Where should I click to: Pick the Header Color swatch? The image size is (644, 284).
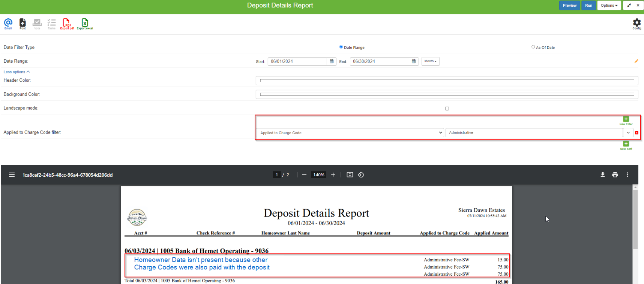447,81
